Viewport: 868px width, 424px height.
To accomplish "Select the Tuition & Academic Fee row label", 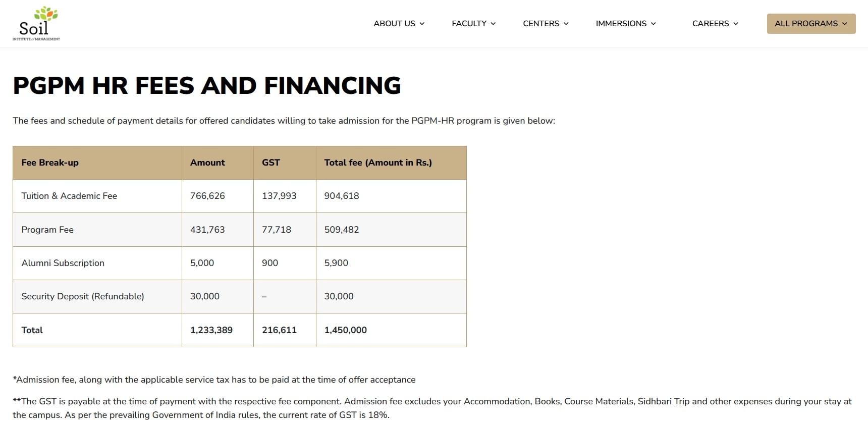I will 69,196.
